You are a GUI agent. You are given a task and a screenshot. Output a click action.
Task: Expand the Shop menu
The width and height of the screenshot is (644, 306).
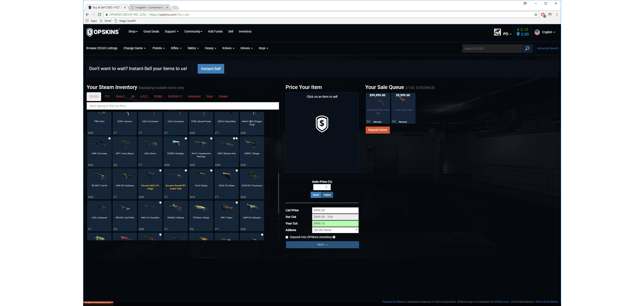pyautogui.click(x=133, y=32)
